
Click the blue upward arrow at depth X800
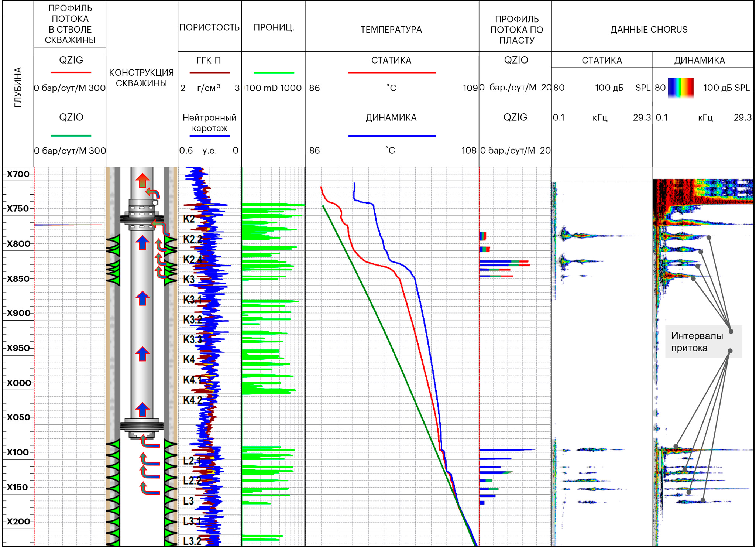(x=142, y=243)
